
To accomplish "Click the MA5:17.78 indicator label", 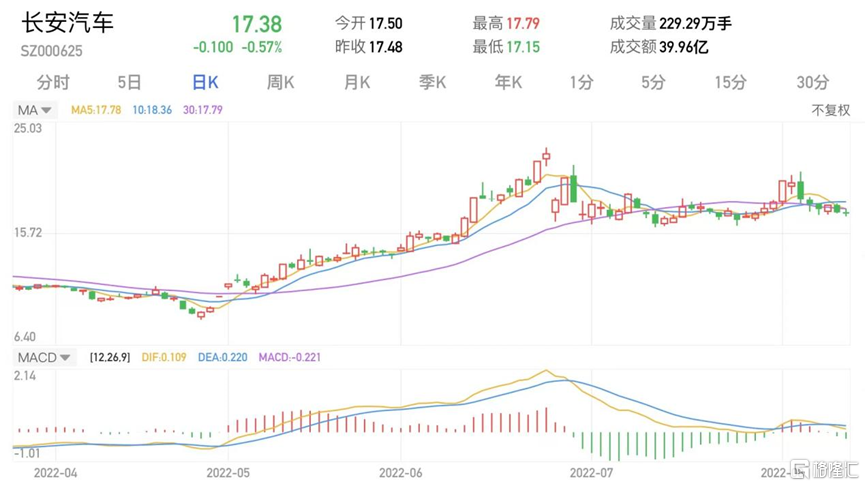I will tap(96, 110).
